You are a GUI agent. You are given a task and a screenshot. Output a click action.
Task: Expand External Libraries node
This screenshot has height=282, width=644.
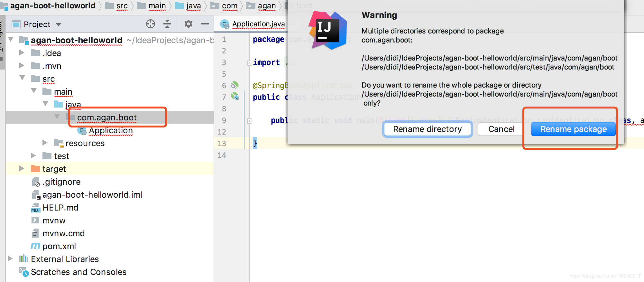click(10, 258)
